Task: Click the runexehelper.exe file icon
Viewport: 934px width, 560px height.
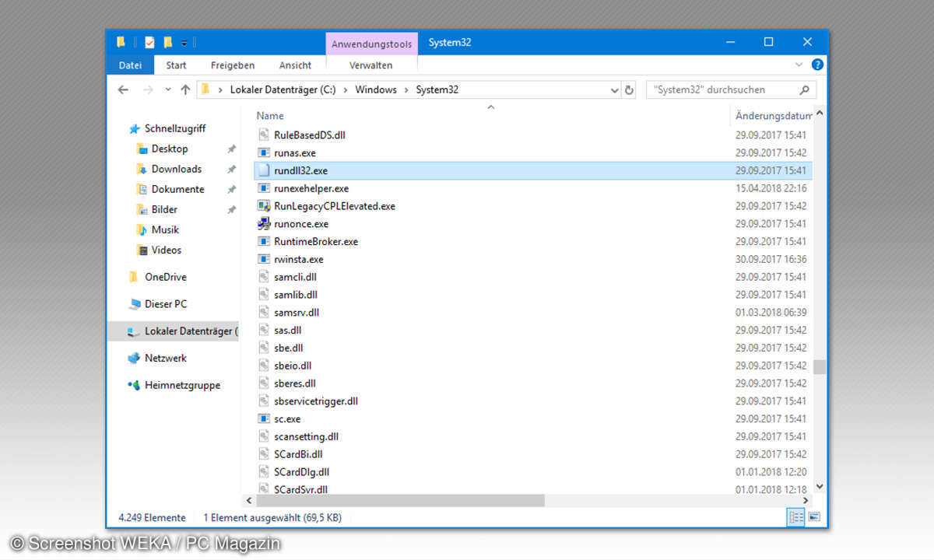Action: [x=264, y=188]
